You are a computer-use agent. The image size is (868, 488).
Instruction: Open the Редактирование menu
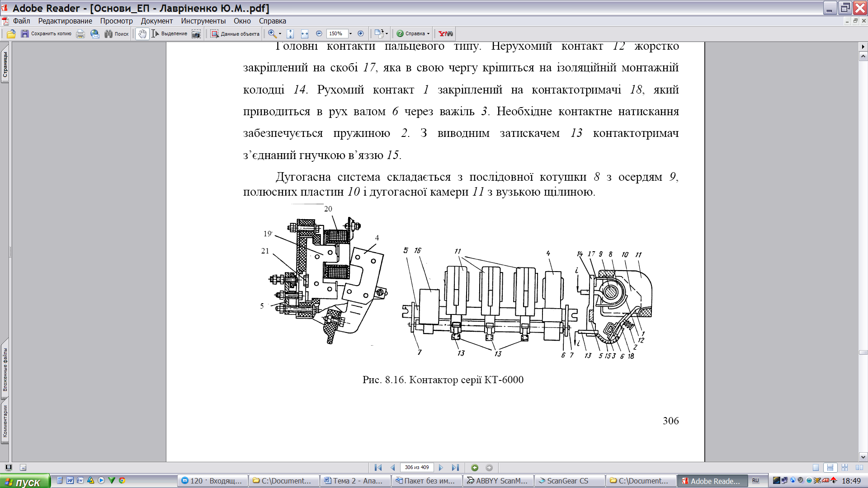coord(65,21)
